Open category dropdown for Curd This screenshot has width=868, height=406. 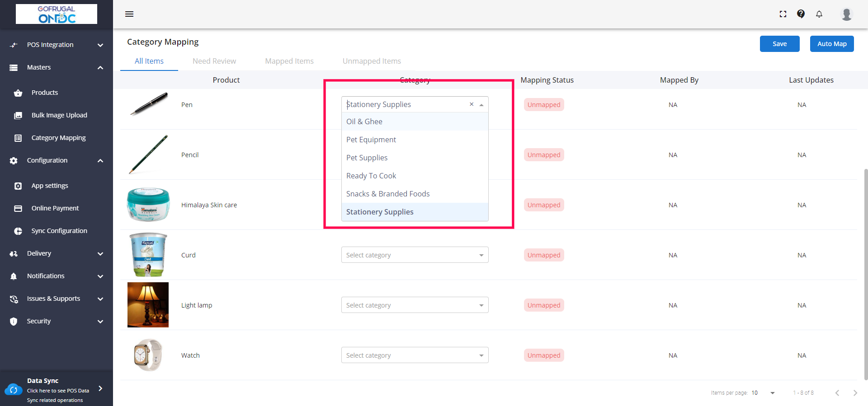tap(415, 255)
